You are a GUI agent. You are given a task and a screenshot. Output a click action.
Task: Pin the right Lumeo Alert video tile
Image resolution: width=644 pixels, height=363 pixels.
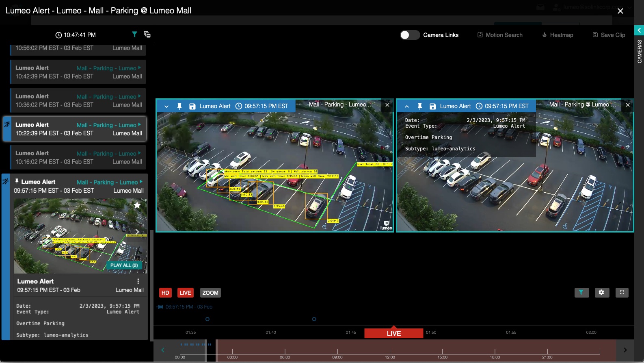pyautogui.click(x=420, y=106)
